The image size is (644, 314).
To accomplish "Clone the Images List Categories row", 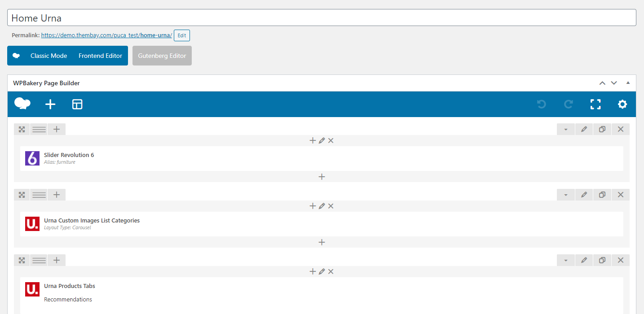I will pyautogui.click(x=602, y=195).
